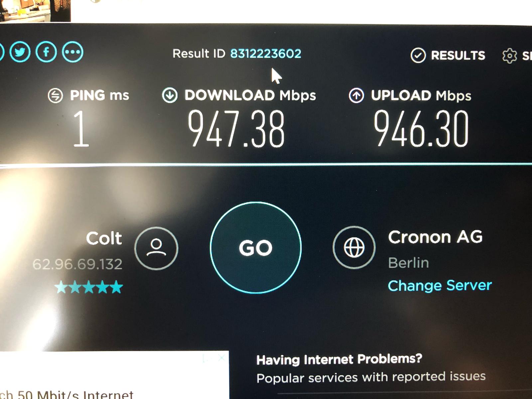532x399 pixels.
Task: Click the RESULTS checkmark icon
Action: [x=418, y=55]
